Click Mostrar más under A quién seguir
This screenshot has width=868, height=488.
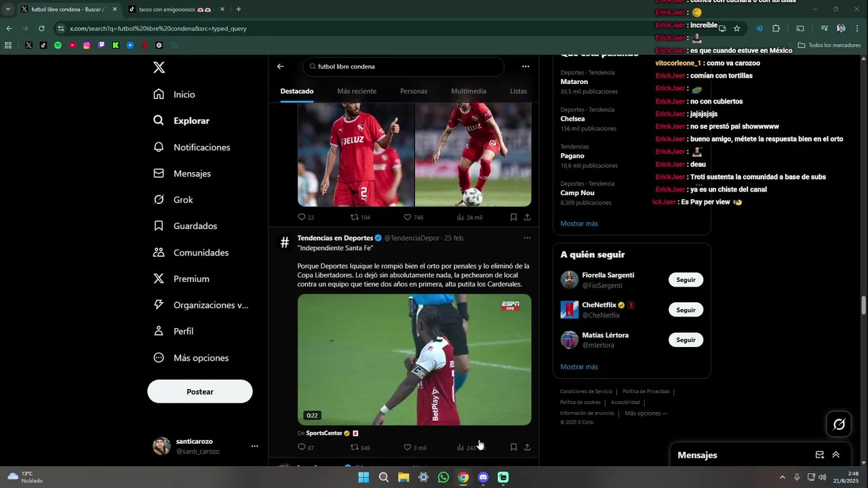pos(579,367)
